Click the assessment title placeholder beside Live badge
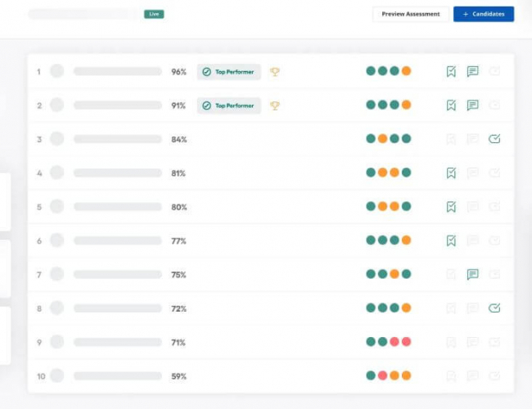Viewport: 532px width, 409px height. (83, 14)
